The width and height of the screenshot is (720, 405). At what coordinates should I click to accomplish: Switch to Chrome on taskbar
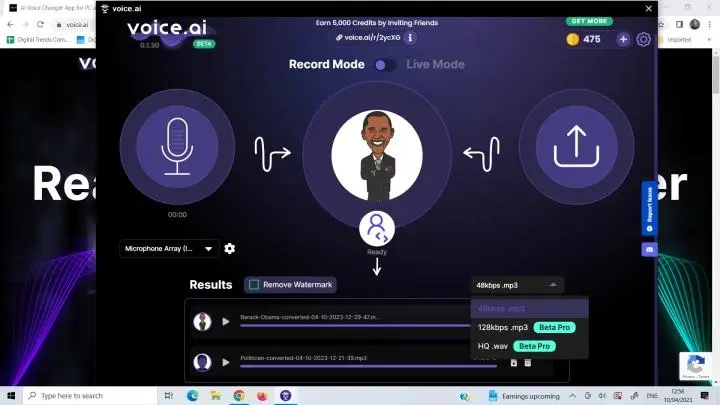coord(239,395)
